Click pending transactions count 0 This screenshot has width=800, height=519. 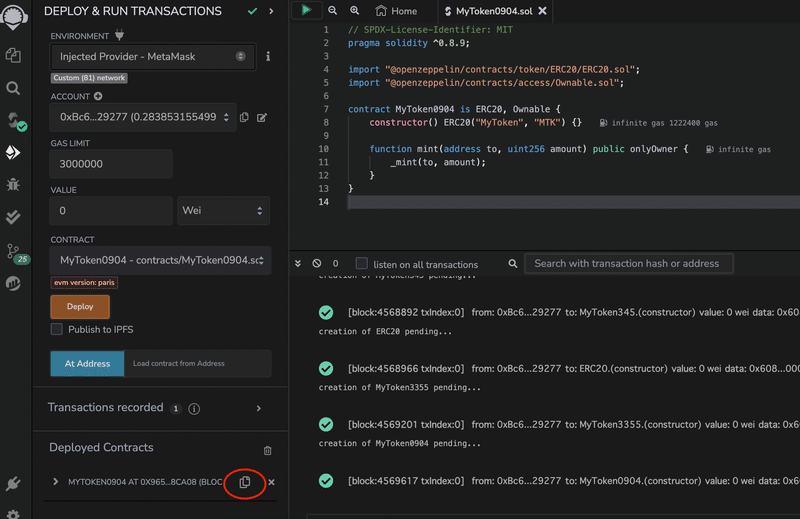point(335,263)
